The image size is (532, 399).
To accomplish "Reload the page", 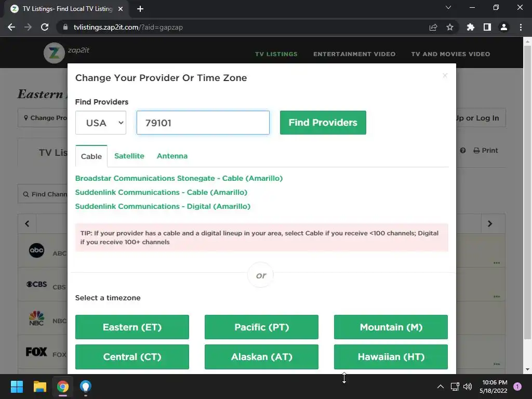I will (x=45, y=27).
